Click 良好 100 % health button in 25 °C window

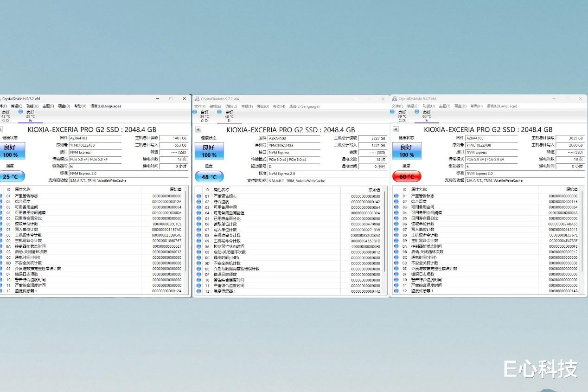[x=13, y=151]
